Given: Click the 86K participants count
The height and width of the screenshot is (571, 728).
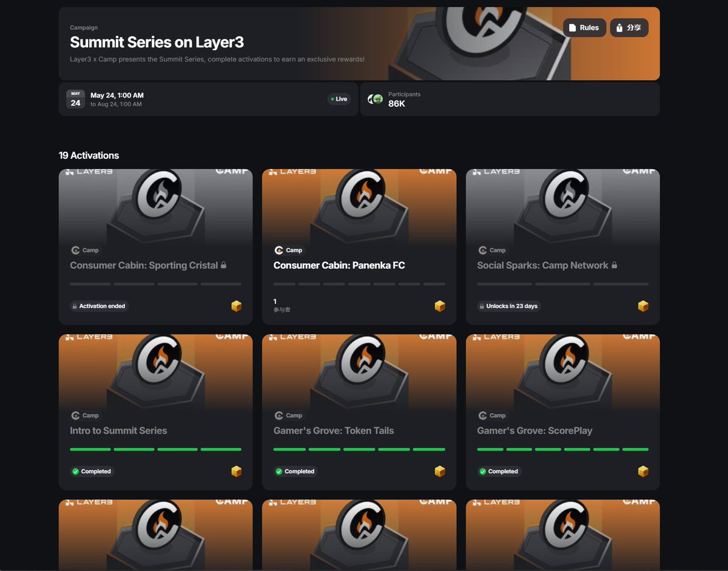Looking at the screenshot, I should coord(397,104).
